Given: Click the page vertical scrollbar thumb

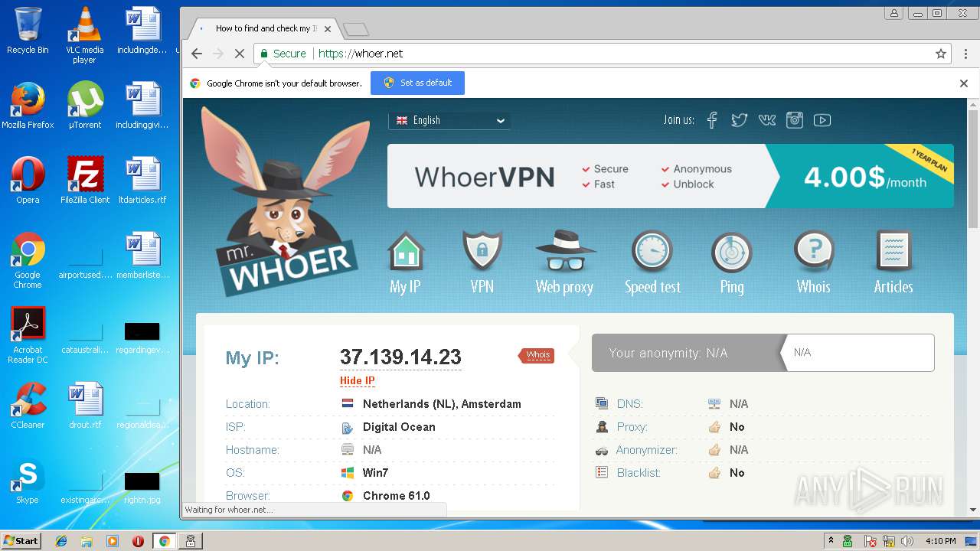Looking at the screenshot, I should coord(973,168).
